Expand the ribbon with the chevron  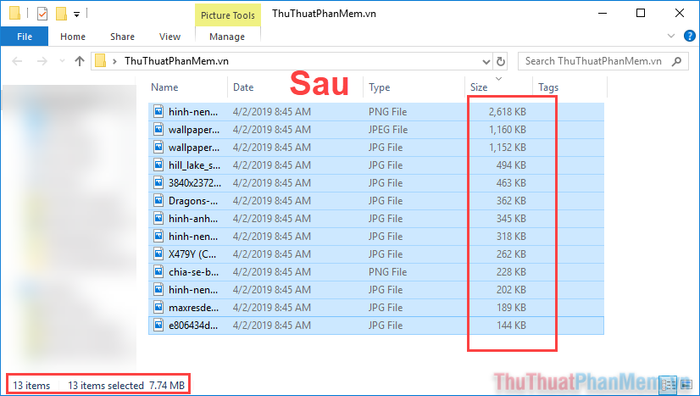click(671, 36)
